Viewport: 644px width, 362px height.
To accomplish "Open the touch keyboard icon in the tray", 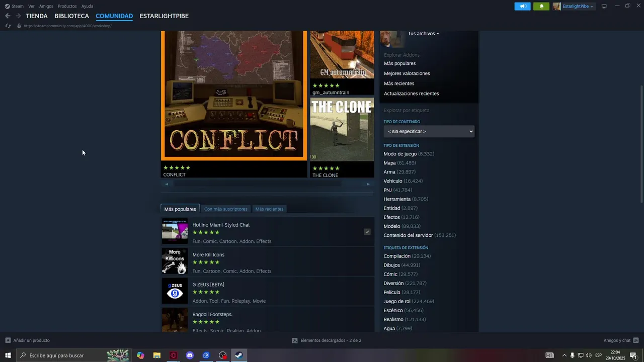I will [x=550, y=355].
